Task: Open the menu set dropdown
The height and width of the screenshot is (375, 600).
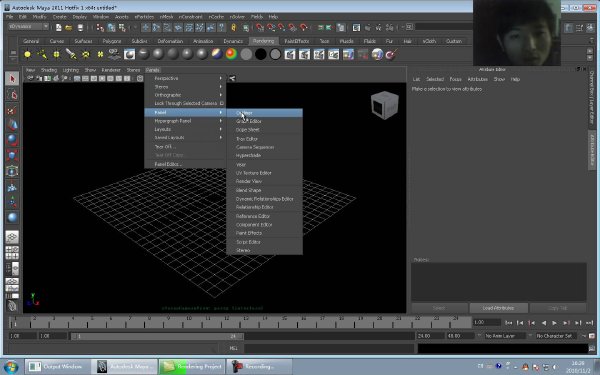Action: [29, 26]
